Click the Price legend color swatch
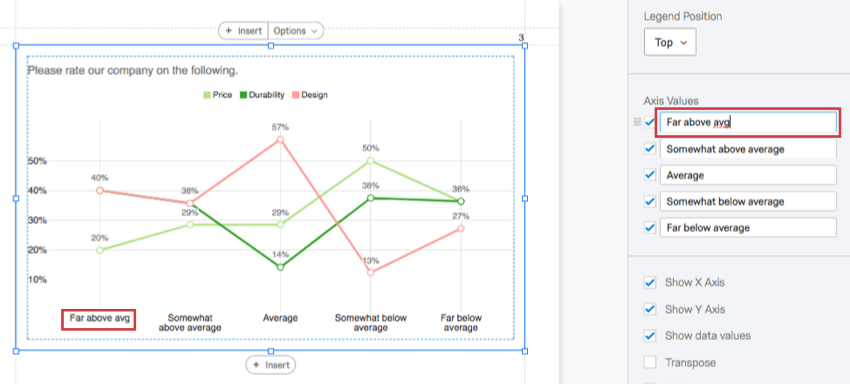Image resolution: width=850 pixels, height=384 pixels. click(x=207, y=95)
